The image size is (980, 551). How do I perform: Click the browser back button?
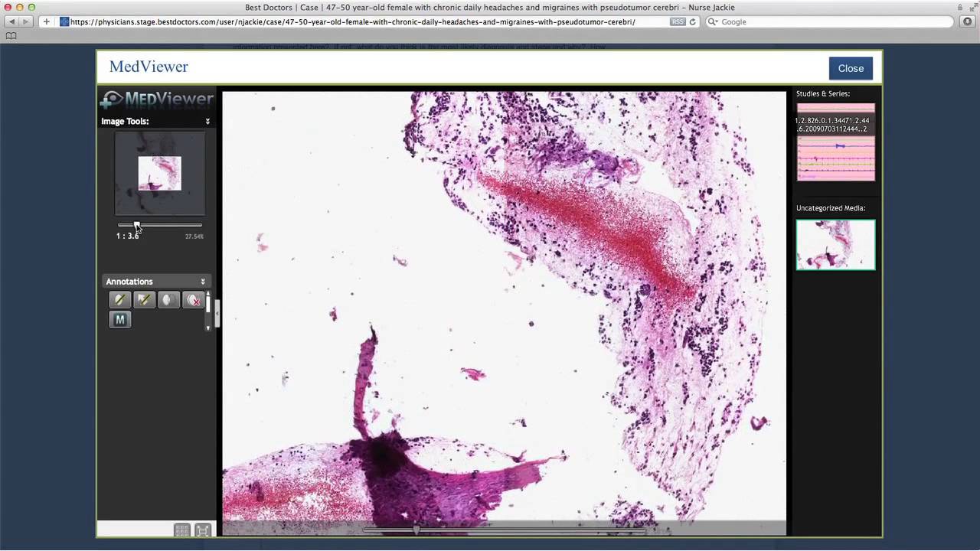coord(11,21)
